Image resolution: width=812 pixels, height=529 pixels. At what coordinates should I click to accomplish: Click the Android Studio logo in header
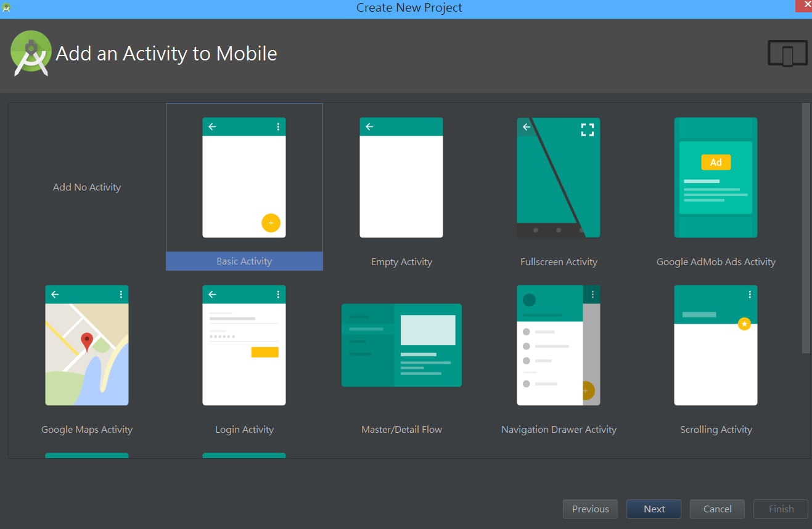tap(31, 54)
